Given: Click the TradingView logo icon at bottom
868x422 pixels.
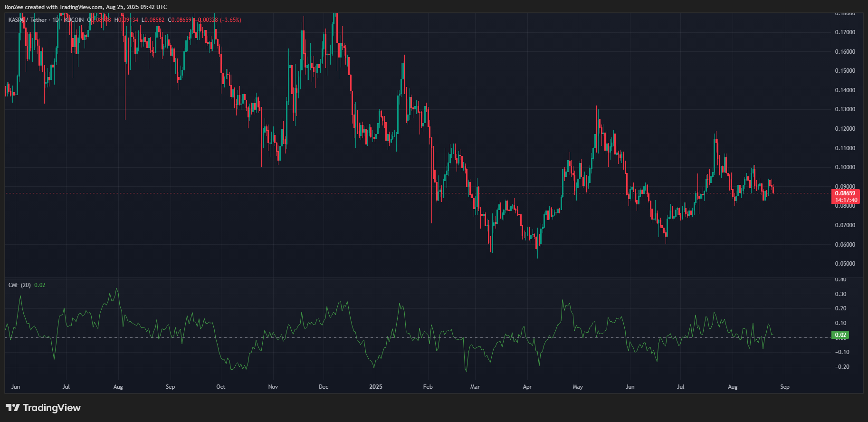Looking at the screenshot, I should click(13, 408).
